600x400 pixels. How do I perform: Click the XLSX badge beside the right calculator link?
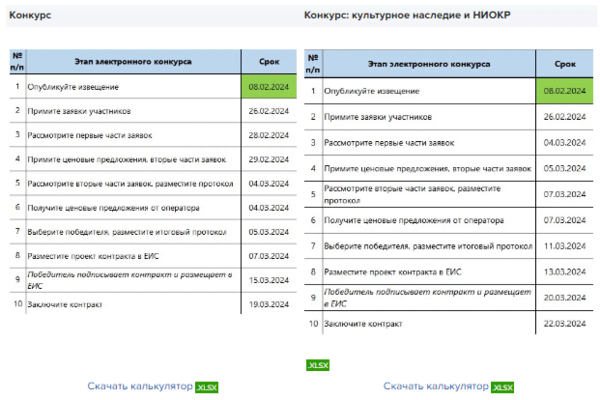pos(503,386)
